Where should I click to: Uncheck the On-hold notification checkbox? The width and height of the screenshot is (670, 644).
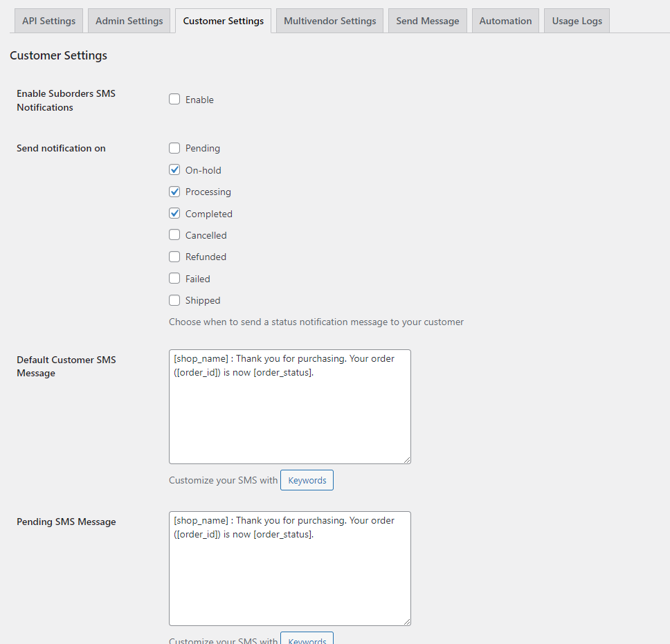[x=174, y=170]
